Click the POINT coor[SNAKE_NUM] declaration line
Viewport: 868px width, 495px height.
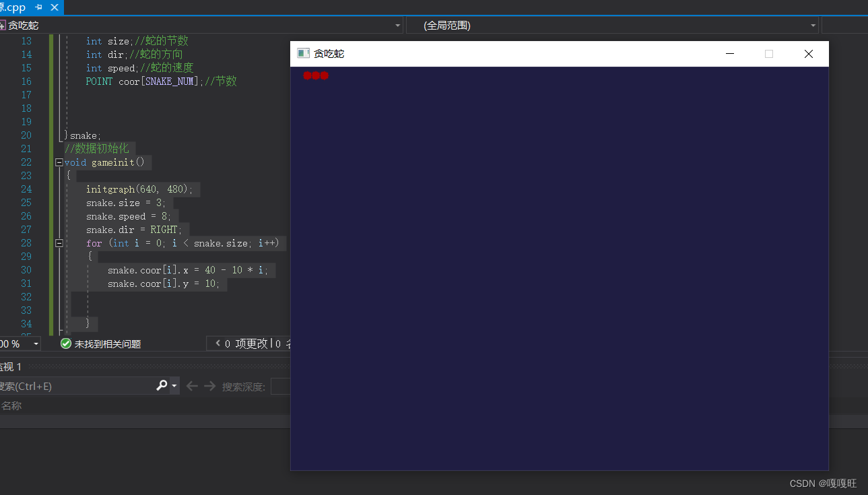[161, 81]
